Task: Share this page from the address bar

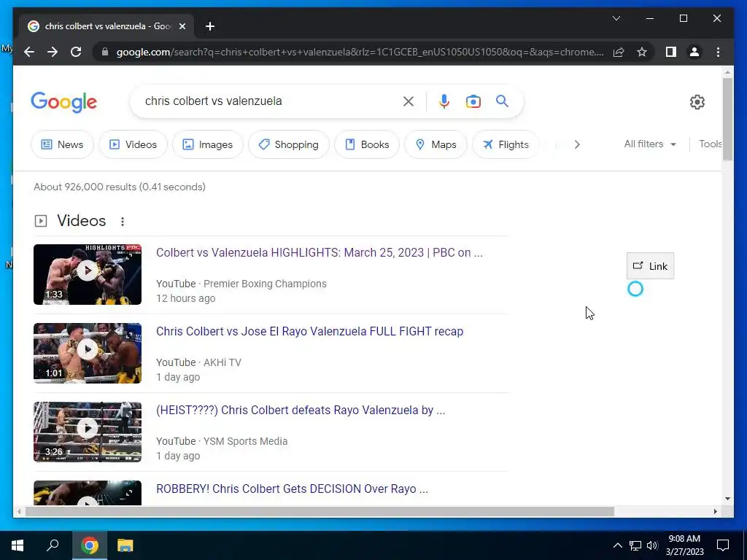Action: click(619, 52)
